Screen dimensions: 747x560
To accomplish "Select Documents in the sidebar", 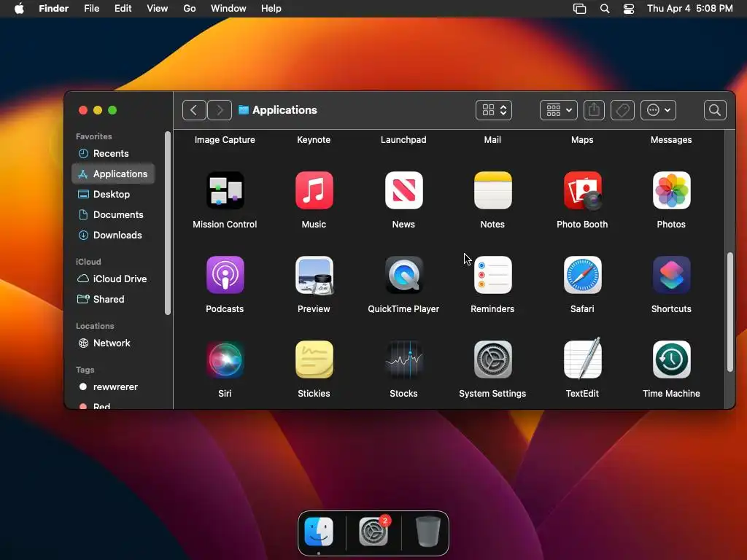I will [x=113, y=215].
